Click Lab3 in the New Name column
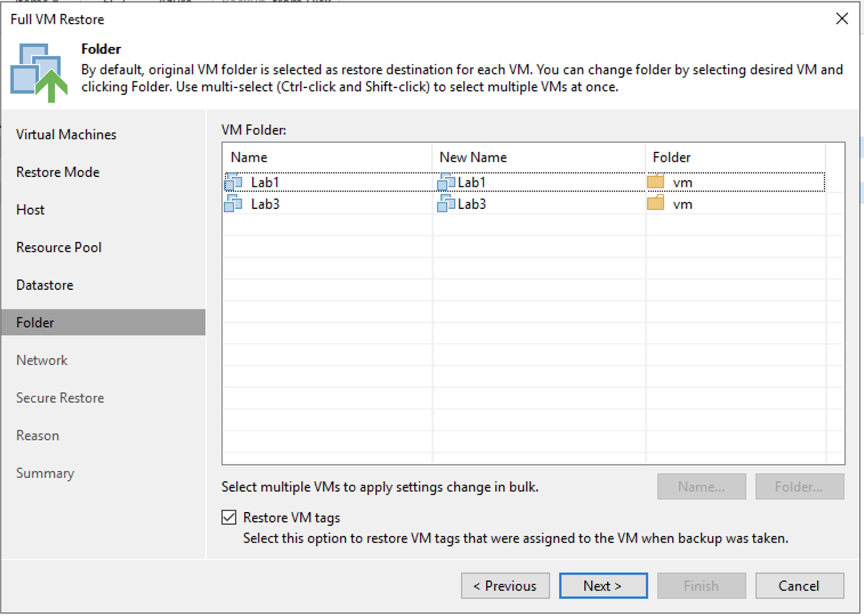 pos(471,204)
